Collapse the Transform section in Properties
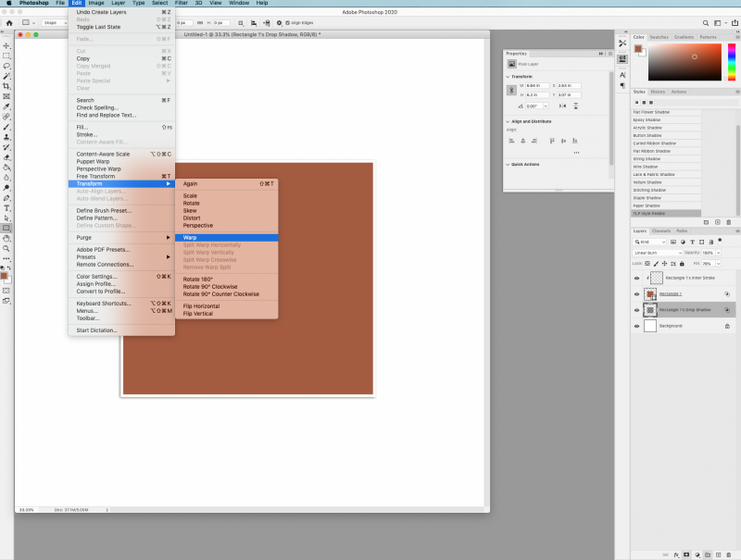Image resolution: width=741 pixels, height=560 pixels. pyautogui.click(x=508, y=77)
